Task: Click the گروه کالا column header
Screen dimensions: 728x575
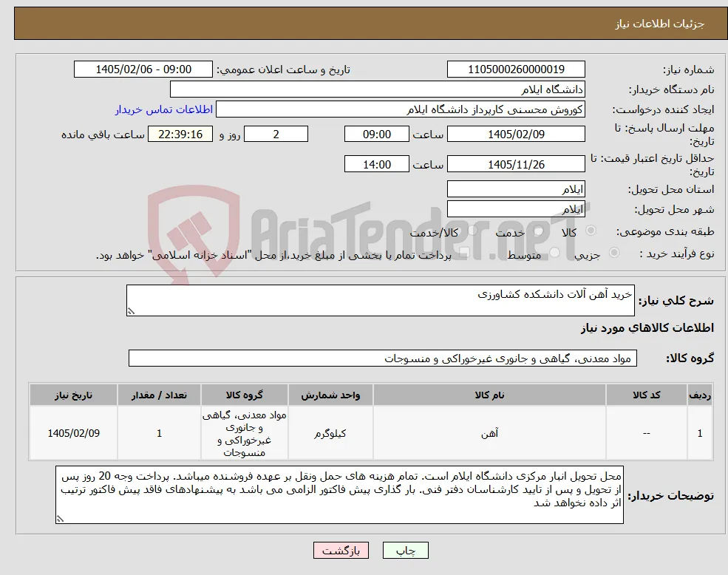Action: pyautogui.click(x=244, y=395)
